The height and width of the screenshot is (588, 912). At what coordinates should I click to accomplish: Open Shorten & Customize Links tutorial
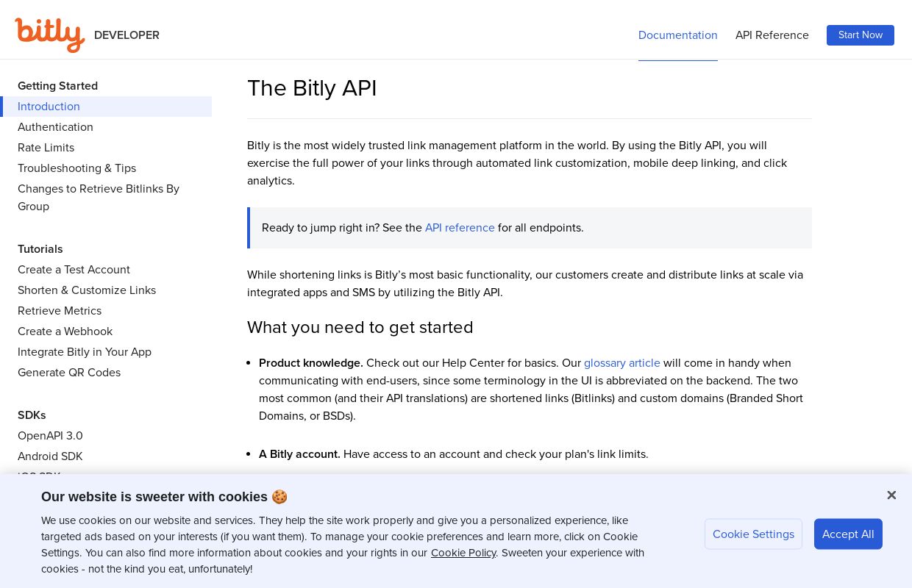click(x=87, y=290)
